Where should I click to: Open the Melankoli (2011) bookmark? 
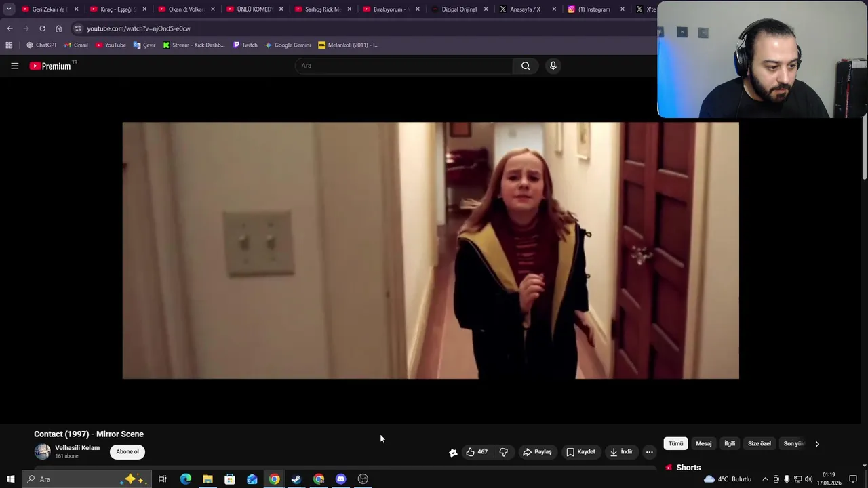click(348, 45)
